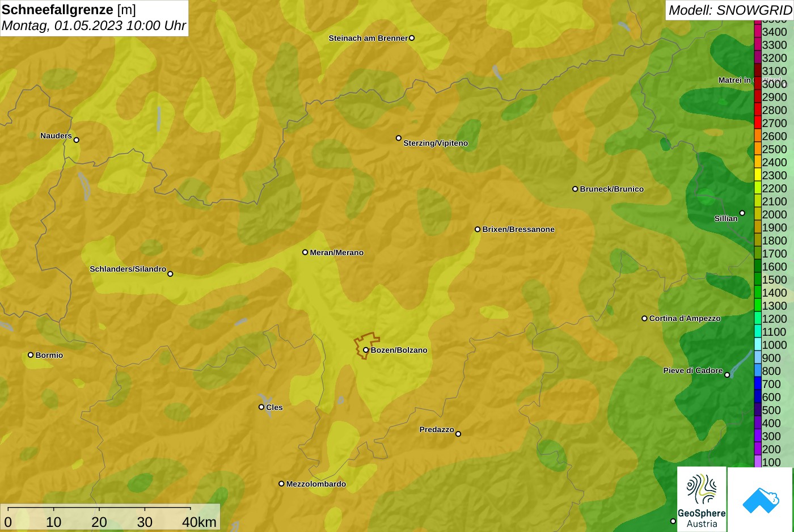Click the 40km scale bar label

(x=199, y=522)
